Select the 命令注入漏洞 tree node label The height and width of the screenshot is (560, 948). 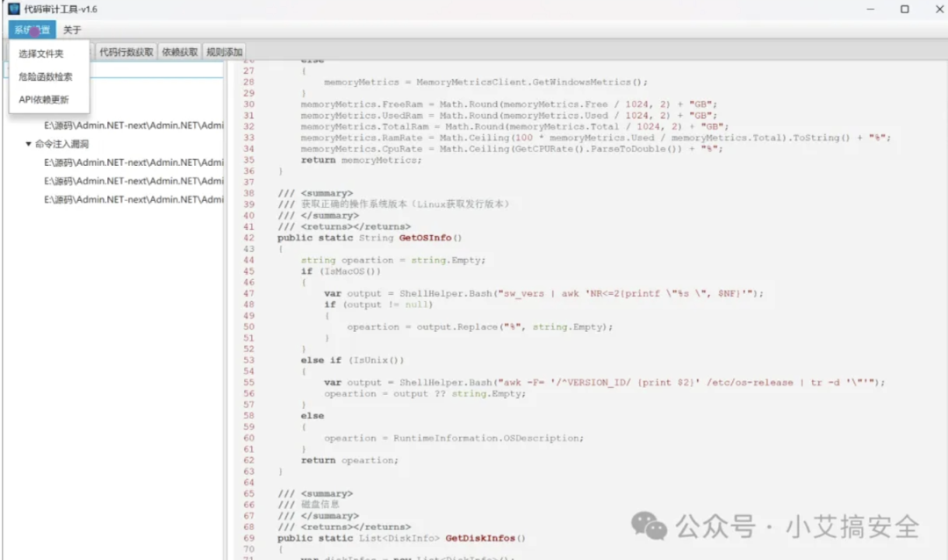point(61,144)
